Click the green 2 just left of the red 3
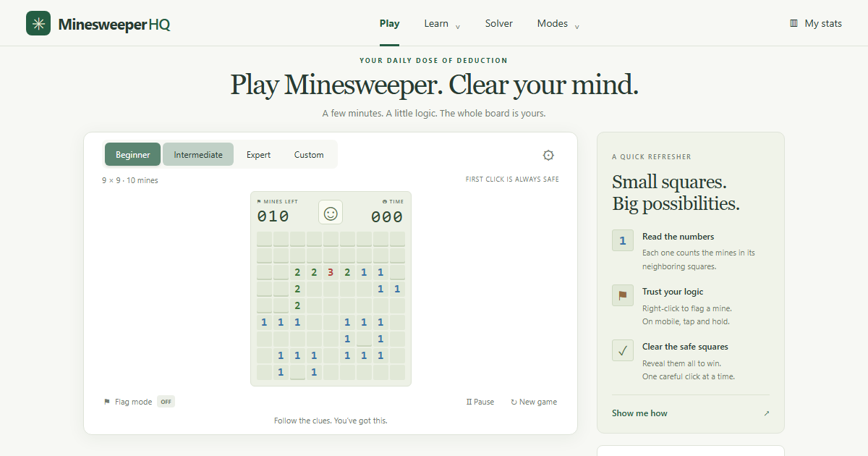This screenshot has width=868, height=456. point(314,272)
